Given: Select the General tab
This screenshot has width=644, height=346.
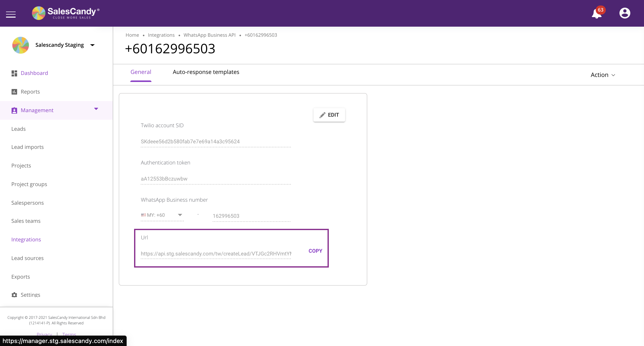Looking at the screenshot, I should 141,72.
